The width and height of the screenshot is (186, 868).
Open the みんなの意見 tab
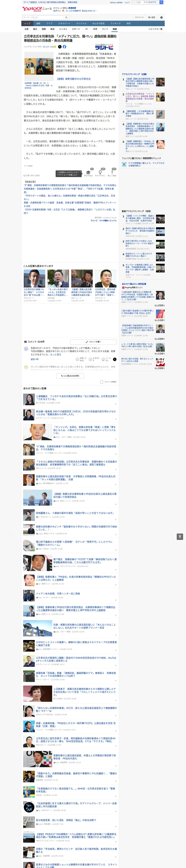coord(98,24)
